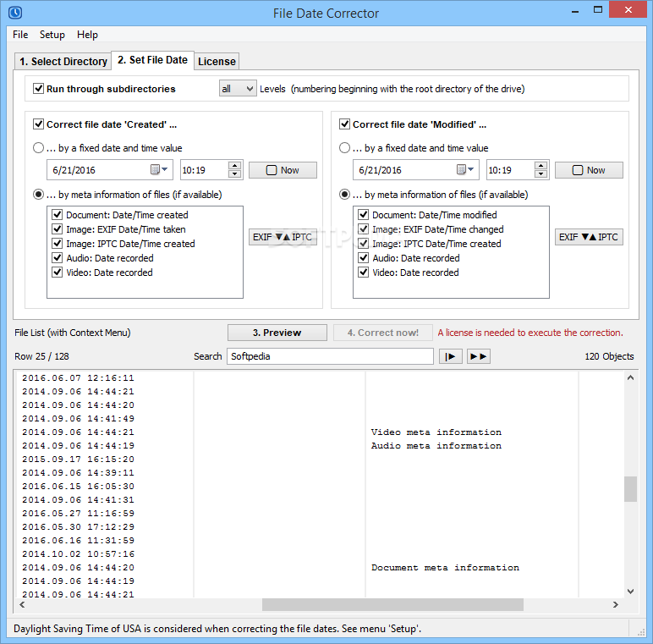This screenshot has height=644, width=653.
Task: Click the 4. Correct now! button
Action: click(382, 333)
